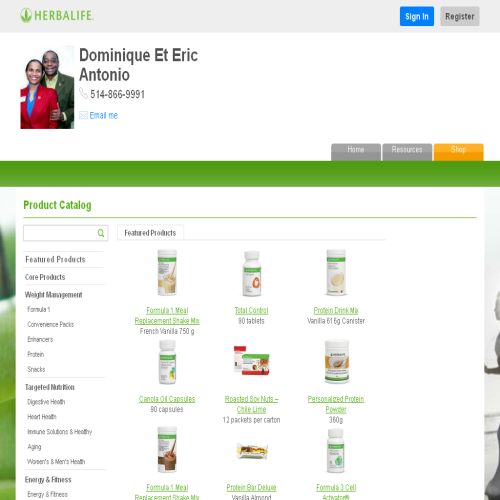Select Convenience Packs in the sidebar
This screenshot has width=500, height=500.
51,324
